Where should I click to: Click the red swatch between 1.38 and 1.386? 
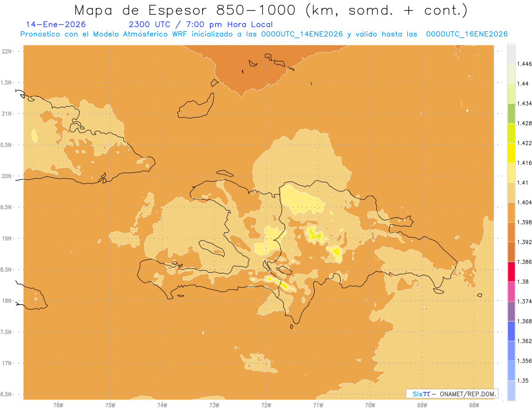pyautogui.click(x=511, y=271)
